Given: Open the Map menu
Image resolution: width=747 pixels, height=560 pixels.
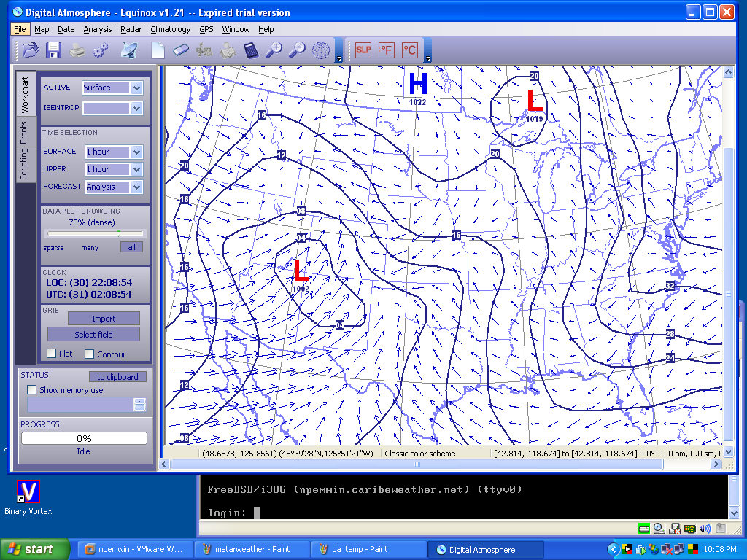Looking at the screenshot, I should (x=42, y=29).
